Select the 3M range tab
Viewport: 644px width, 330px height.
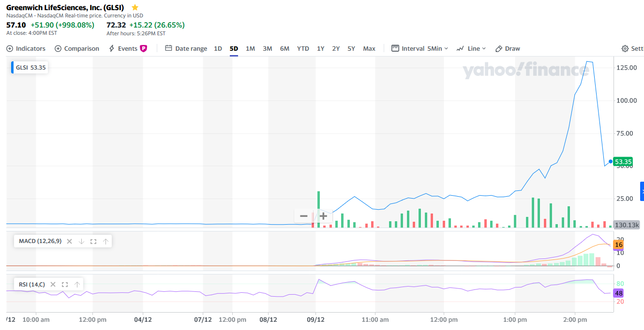point(267,48)
